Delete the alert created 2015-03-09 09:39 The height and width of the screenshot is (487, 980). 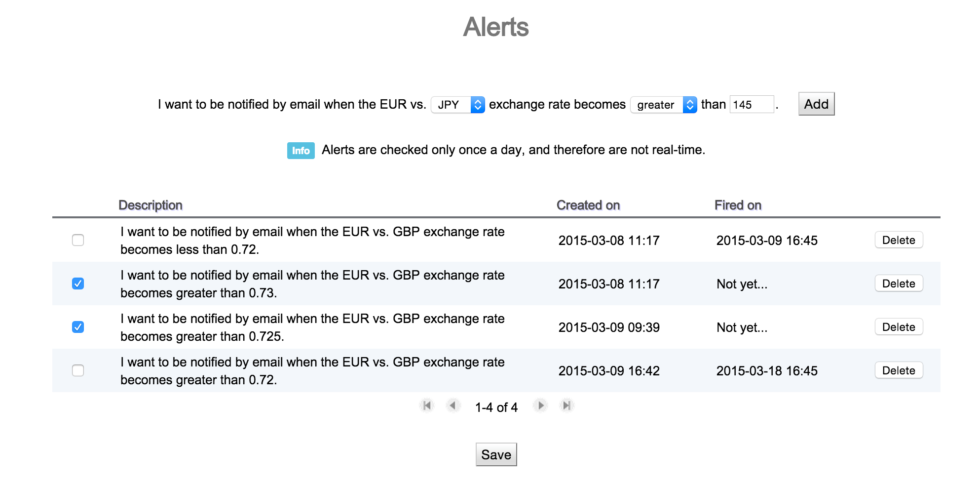pyautogui.click(x=899, y=327)
